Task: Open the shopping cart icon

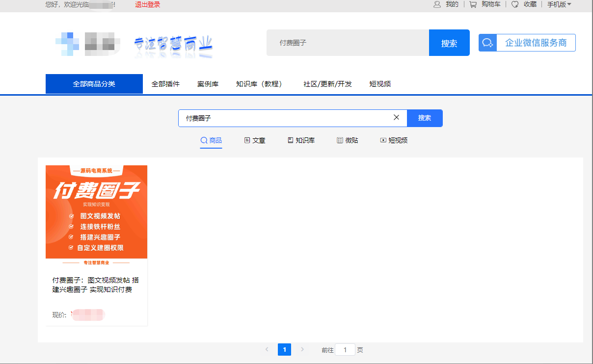Action: 473,4
